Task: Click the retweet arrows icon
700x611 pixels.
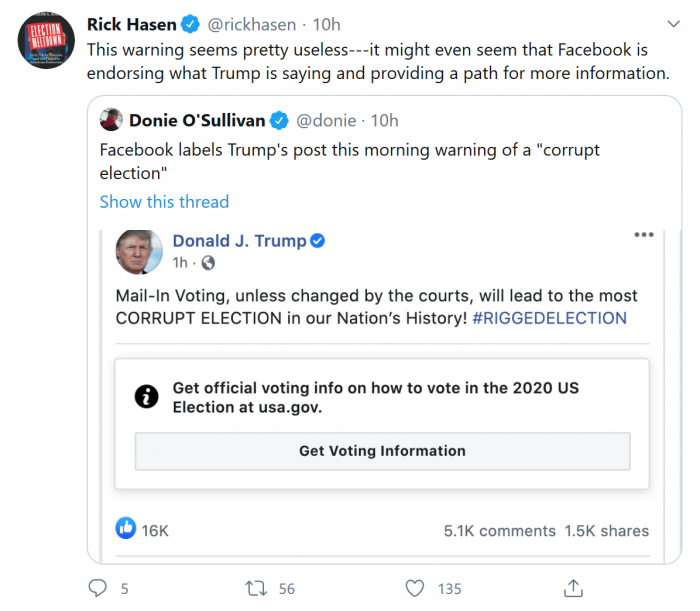Action: click(x=256, y=588)
